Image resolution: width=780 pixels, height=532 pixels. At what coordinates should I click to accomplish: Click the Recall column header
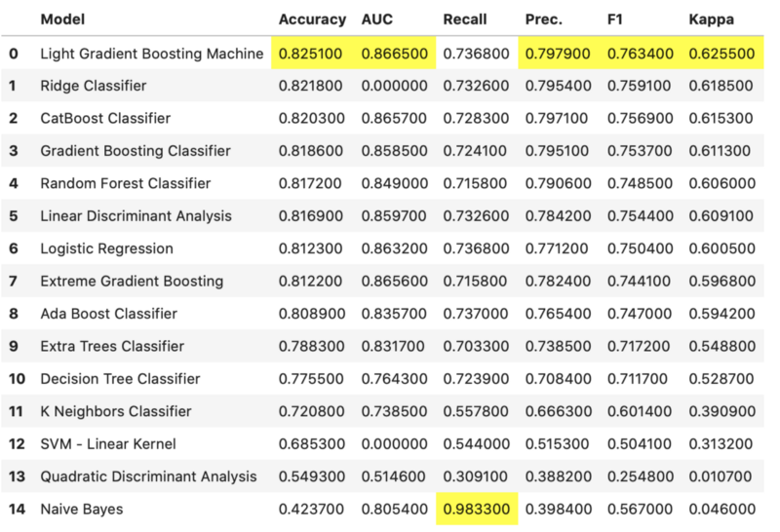point(466,19)
